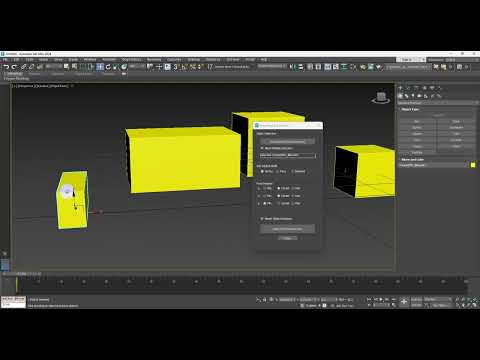
Task: Click the Render Production teapot icon
Action: 379,67
